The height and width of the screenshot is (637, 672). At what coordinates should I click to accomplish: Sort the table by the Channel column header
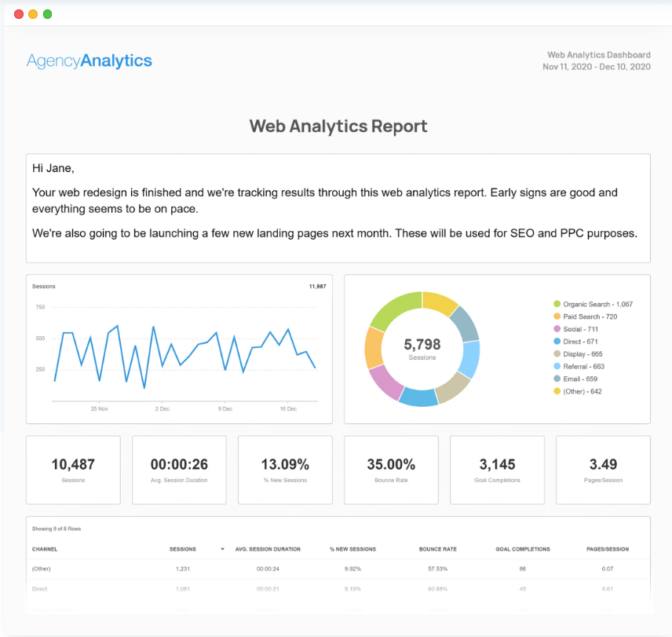tap(45, 549)
